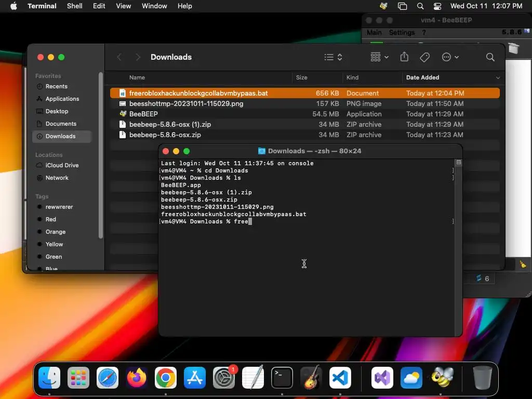532x399 pixels.
Task: Launch Safari from the Dock
Action: [x=108, y=378]
